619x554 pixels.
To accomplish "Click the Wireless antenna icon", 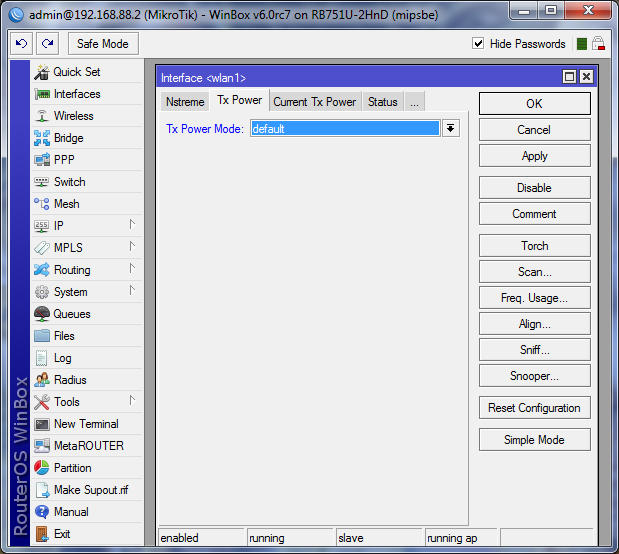I will (41, 116).
